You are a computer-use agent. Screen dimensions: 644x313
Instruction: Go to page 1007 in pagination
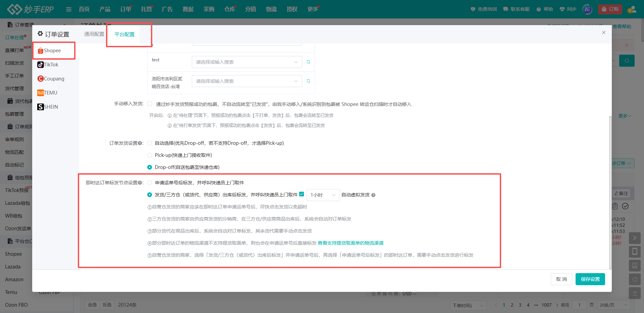[547, 305]
